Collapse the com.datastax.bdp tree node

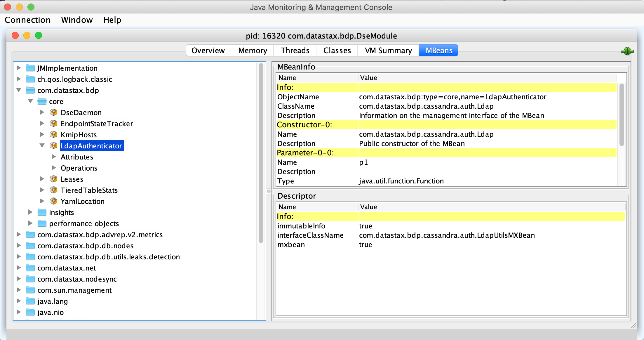click(x=19, y=90)
